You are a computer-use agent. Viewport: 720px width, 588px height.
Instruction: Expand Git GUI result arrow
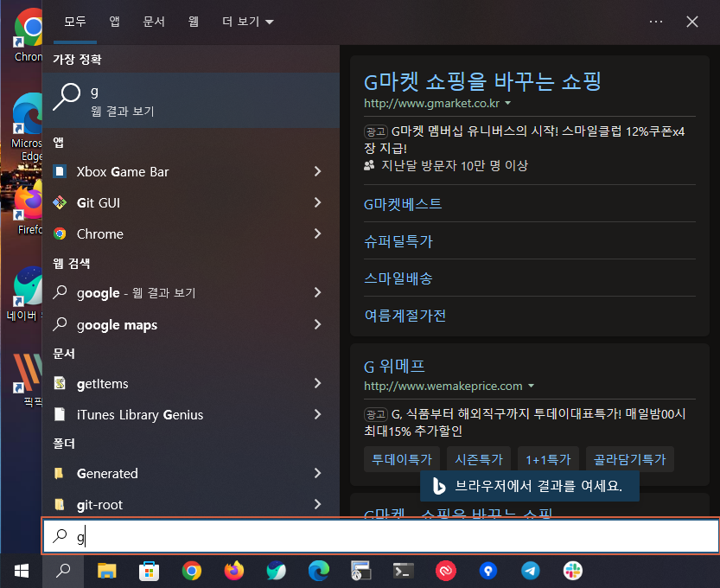coord(318,203)
